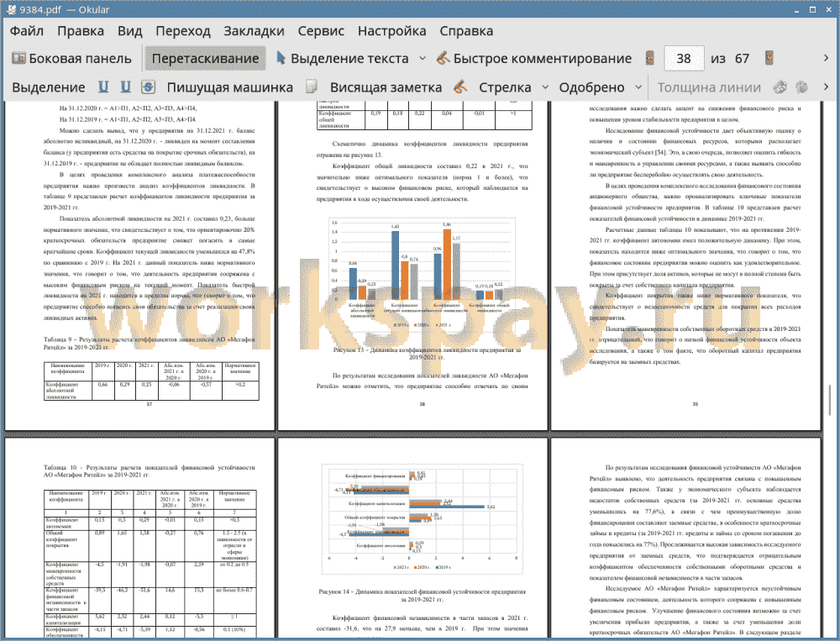Image resolution: width=840 pixels, height=641 pixels.
Task: Choose Висящая заметка popup note tool
Action: click(x=386, y=87)
